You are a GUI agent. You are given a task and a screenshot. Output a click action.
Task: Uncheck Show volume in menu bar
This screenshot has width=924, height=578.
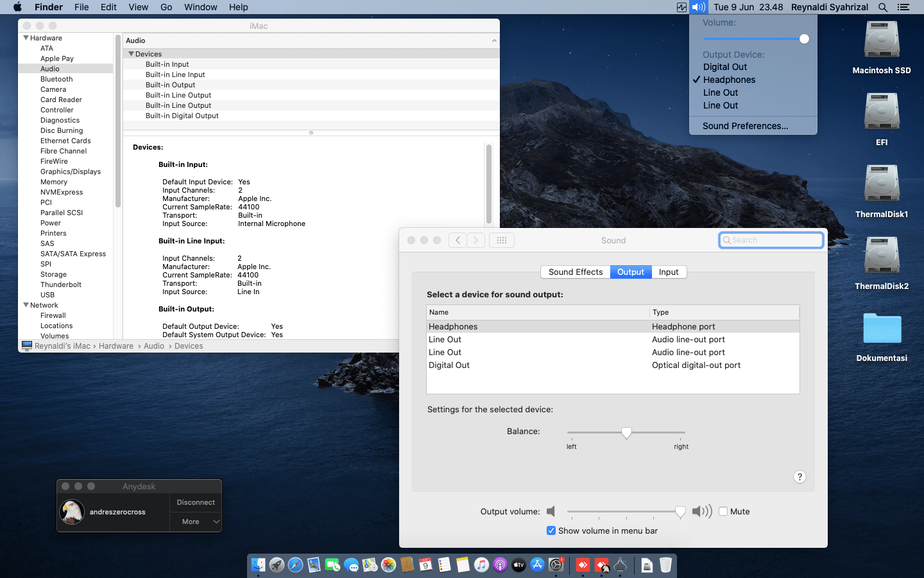551,530
